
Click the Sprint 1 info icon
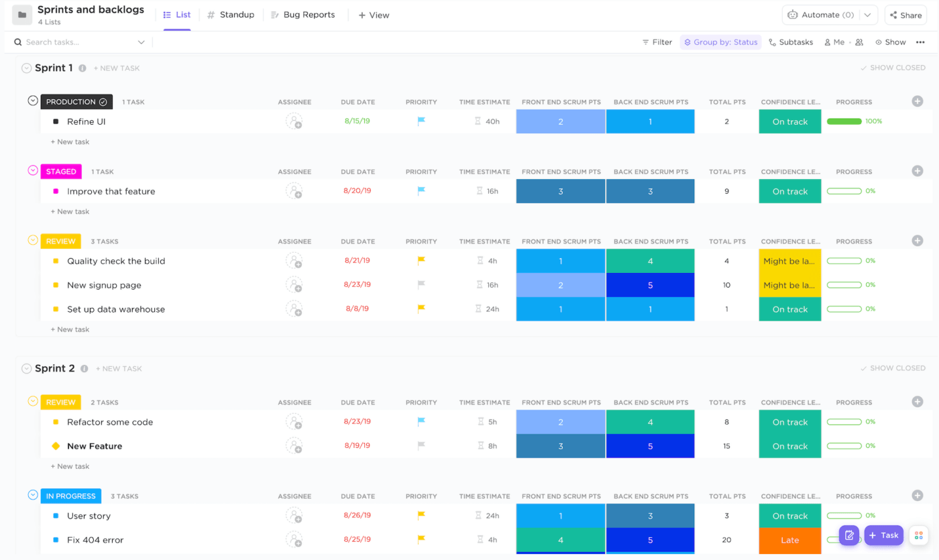(82, 68)
